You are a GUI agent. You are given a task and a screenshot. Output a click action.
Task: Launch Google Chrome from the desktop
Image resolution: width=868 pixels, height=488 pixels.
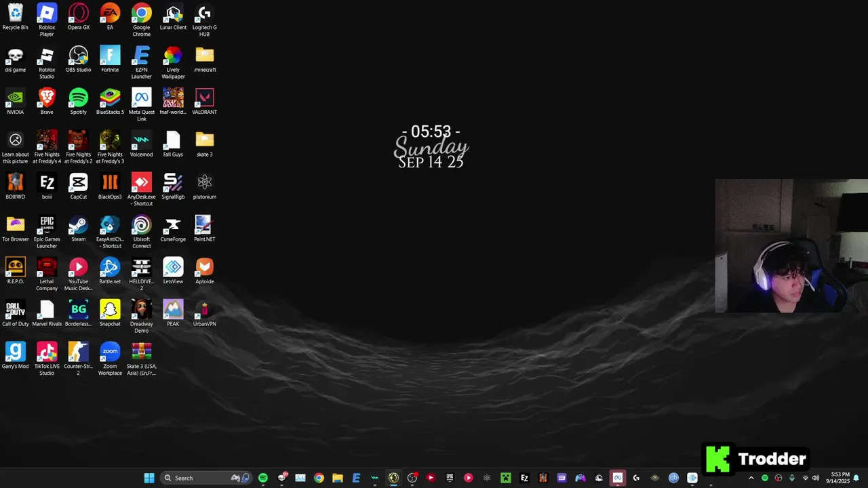141,20
